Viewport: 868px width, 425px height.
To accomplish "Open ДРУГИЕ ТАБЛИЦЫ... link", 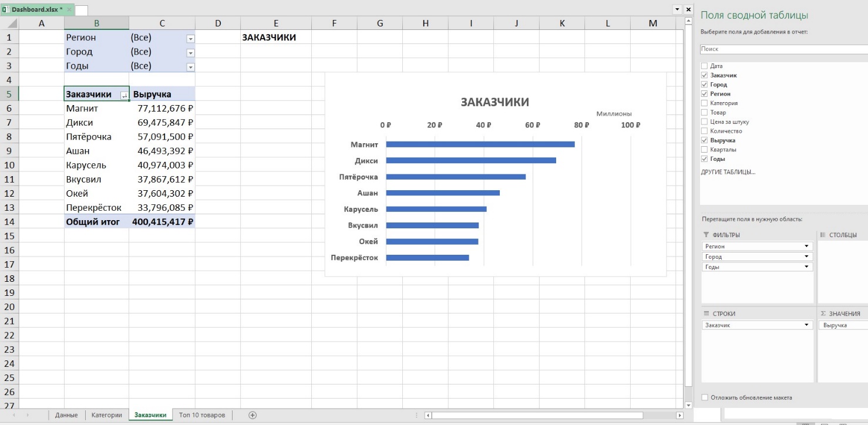I will point(728,172).
